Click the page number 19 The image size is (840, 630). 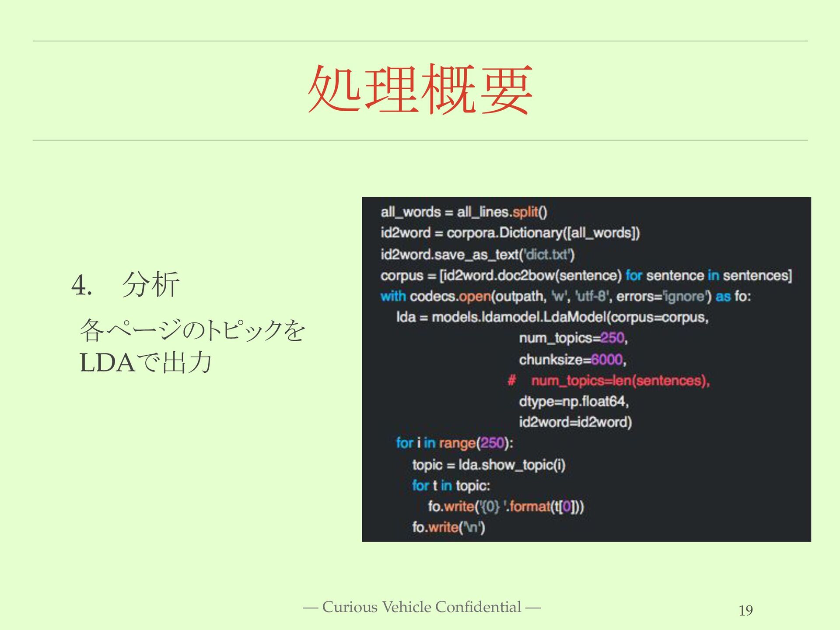tap(745, 610)
